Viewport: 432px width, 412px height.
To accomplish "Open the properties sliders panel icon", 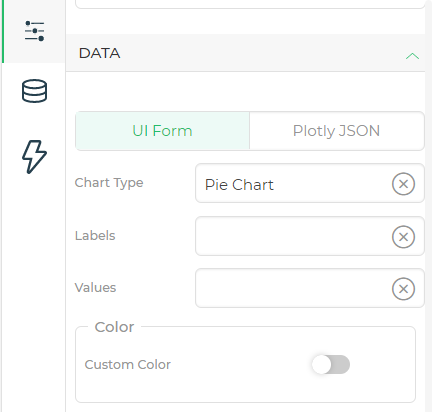I will tap(34, 31).
